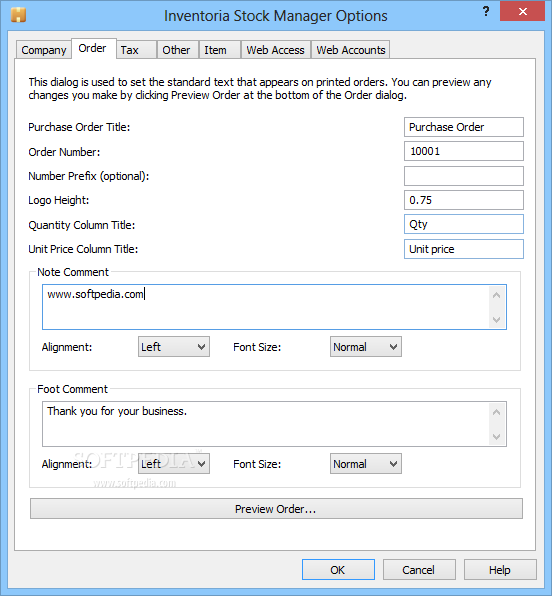The height and width of the screenshot is (596, 552).
Task: Confirm settings with OK button
Action: pos(338,570)
